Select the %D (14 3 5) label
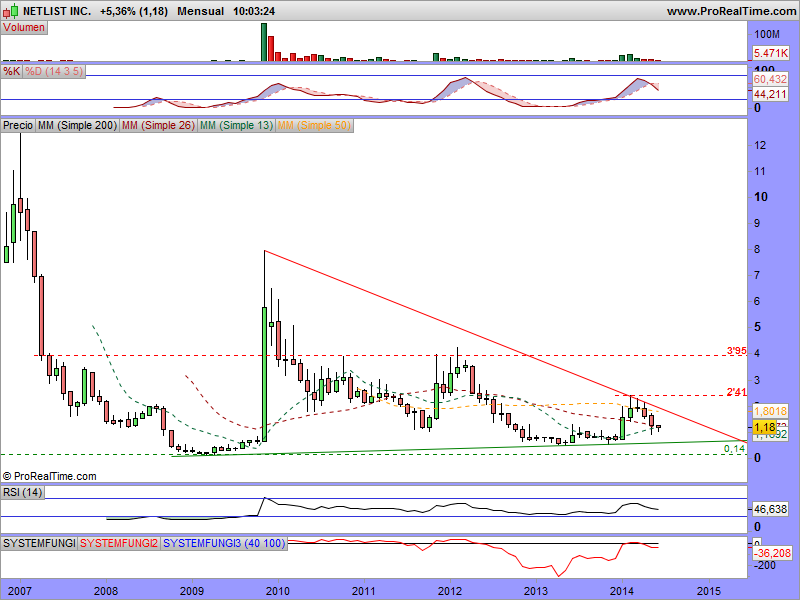800x600 pixels. [x=54, y=71]
